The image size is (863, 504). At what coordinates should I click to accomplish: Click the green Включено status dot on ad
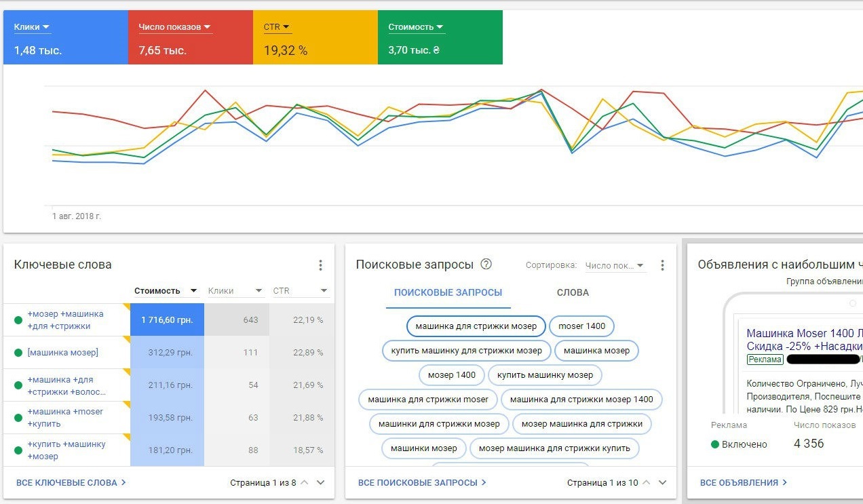[x=715, y=444]
